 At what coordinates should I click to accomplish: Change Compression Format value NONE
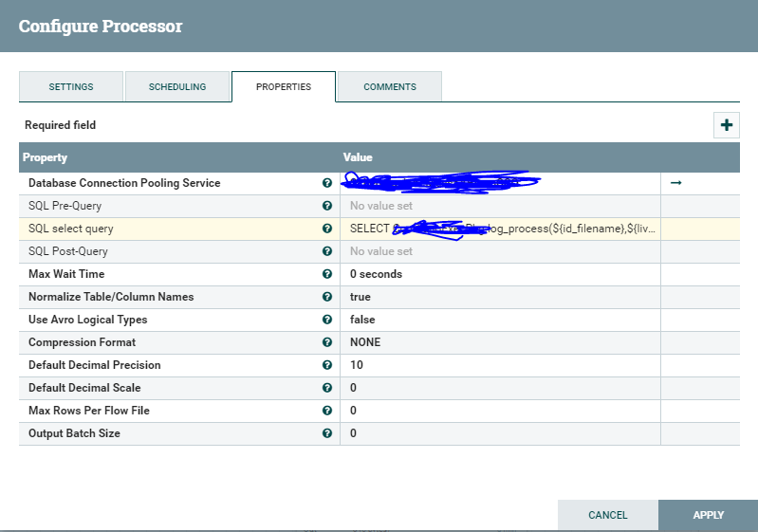coord(500,342)
